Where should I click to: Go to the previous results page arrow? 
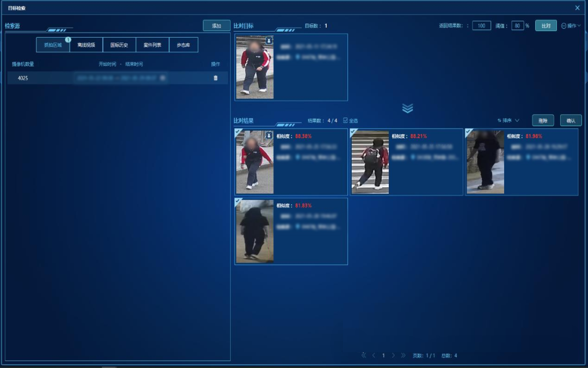(x=373, y=355)
